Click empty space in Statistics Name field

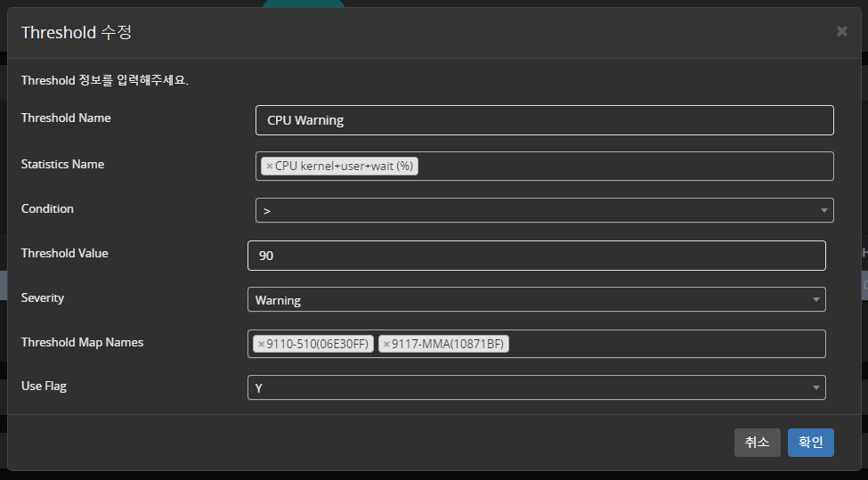pos(623,166)
